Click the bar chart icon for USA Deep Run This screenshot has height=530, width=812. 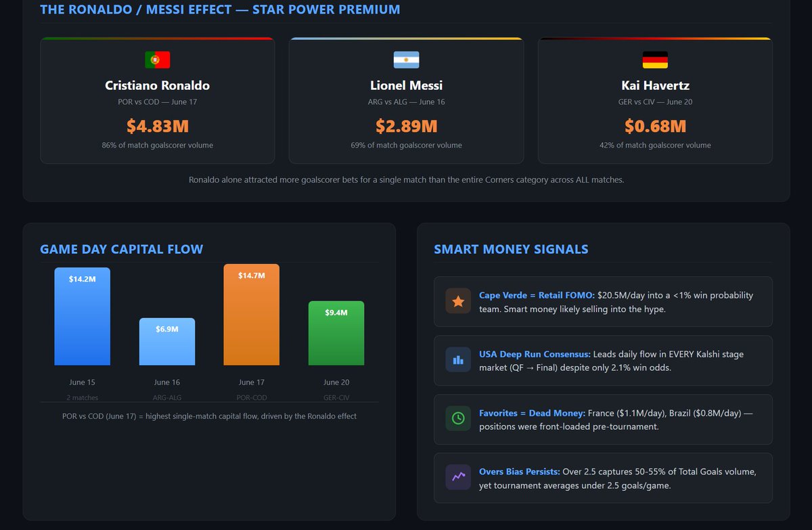pyautogui.click(x=458, y=360)
